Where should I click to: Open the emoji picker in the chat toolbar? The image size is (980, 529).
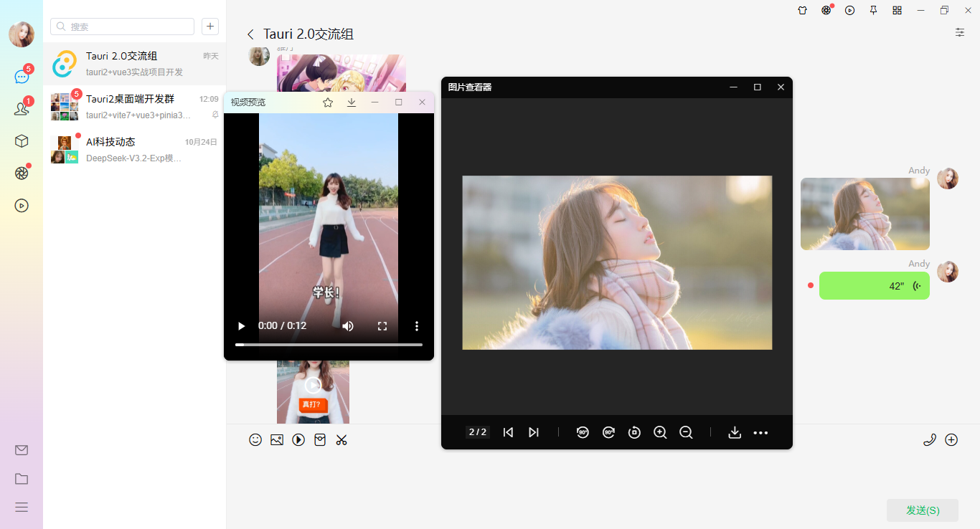coord(255,439)
